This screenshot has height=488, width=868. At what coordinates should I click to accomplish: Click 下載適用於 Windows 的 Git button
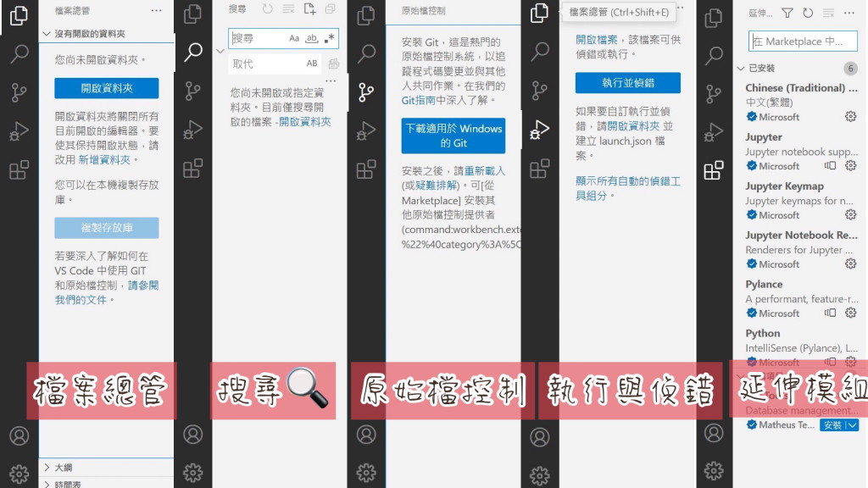453,136
